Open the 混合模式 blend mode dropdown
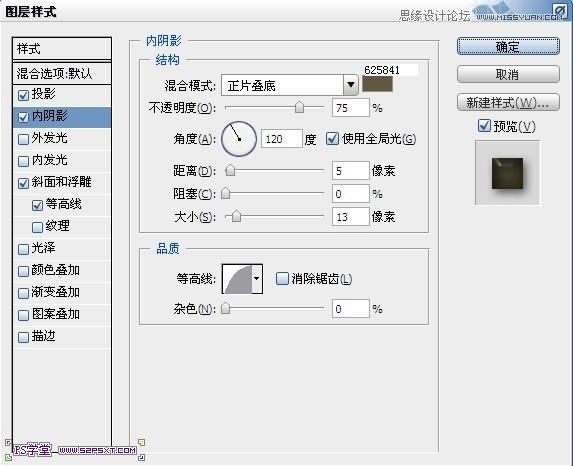This screenshot has width=573, height=466. tap(289, 86)
